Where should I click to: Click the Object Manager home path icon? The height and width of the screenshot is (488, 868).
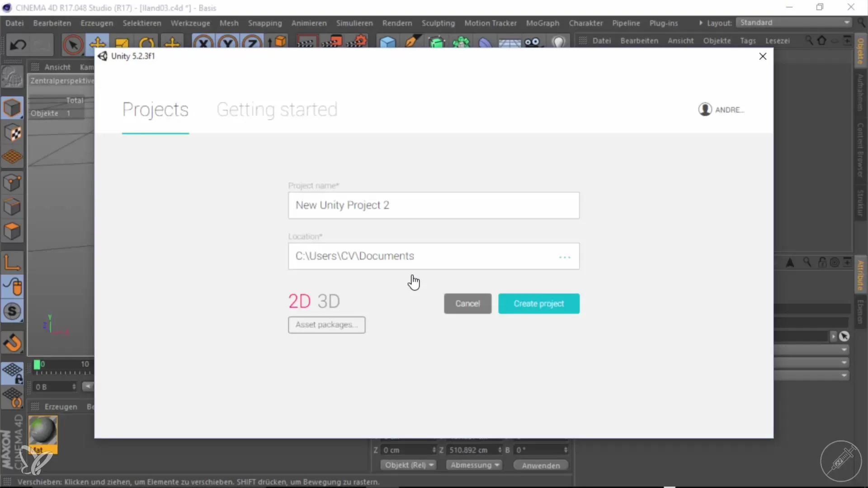[822, 41]
